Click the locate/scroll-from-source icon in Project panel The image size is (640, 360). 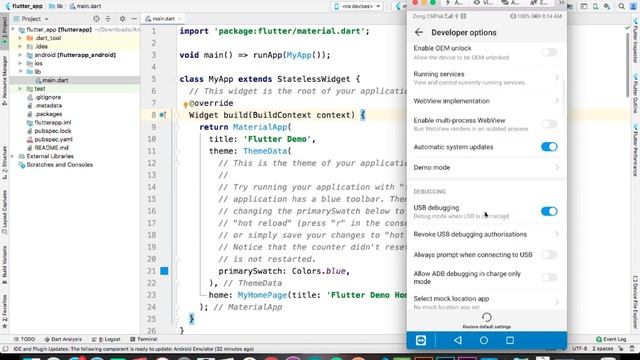[x=96, y=19]
